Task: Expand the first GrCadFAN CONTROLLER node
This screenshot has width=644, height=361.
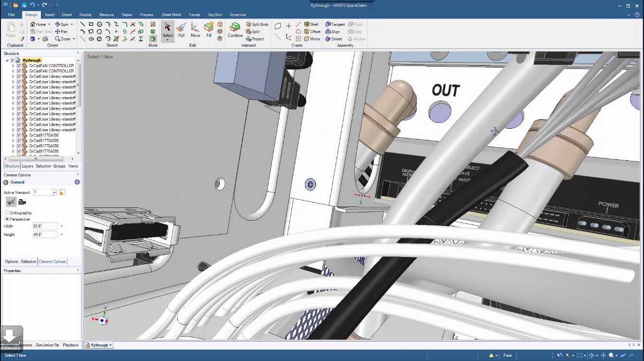Action: (x=13, y=66)
